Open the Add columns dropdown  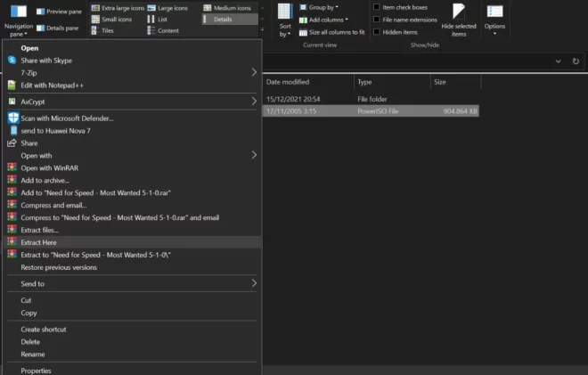click(x=323, y=20)
